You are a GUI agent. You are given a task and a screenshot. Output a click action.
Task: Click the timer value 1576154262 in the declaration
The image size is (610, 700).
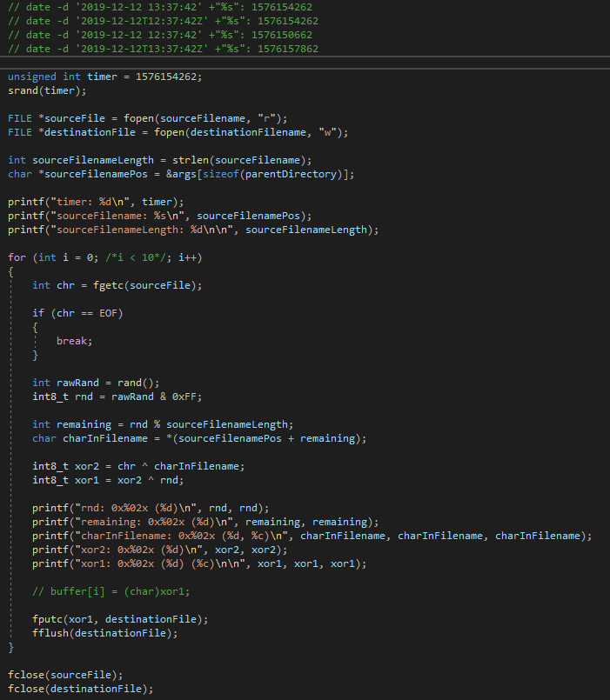167,77
